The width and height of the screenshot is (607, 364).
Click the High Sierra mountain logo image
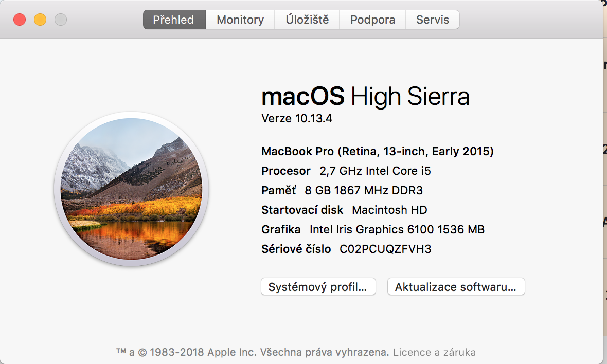click(x=131, y=189)
